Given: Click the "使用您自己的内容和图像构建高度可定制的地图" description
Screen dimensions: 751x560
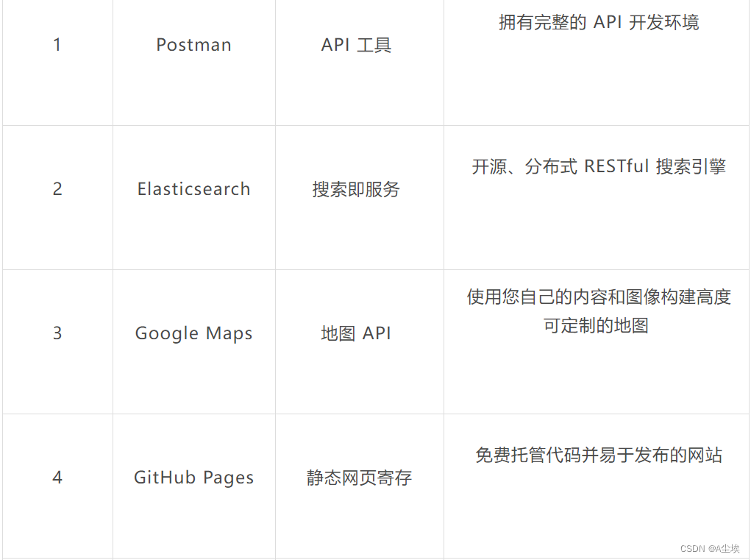Looking at the screenshot, I should tap(599, 311).
